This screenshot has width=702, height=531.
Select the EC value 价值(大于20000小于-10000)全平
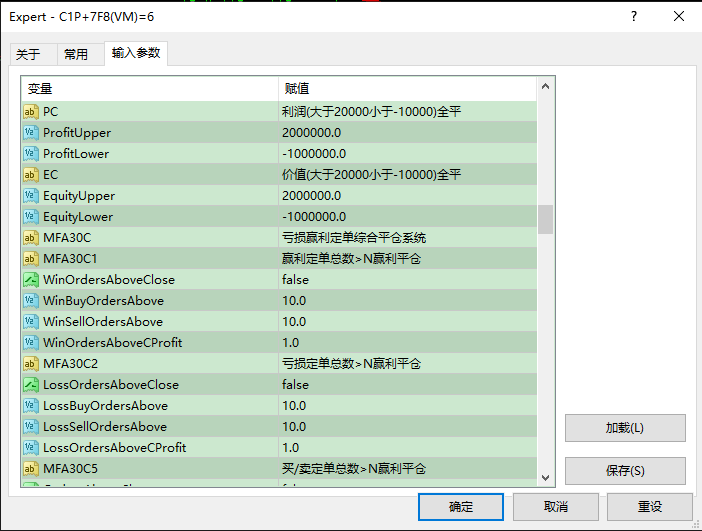point(372,175)
